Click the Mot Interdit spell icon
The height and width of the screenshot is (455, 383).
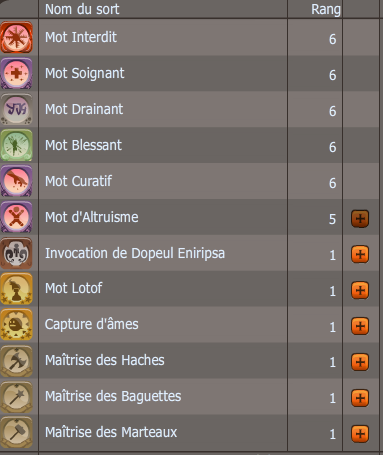[16, 37]
